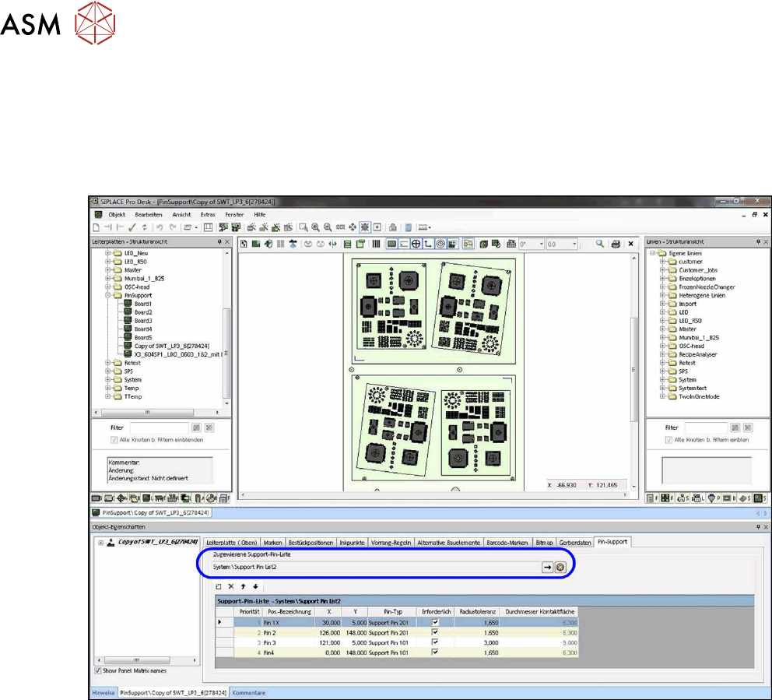Open the 0.0 value dropdown

pyautogui.click(x=574, y=244)
